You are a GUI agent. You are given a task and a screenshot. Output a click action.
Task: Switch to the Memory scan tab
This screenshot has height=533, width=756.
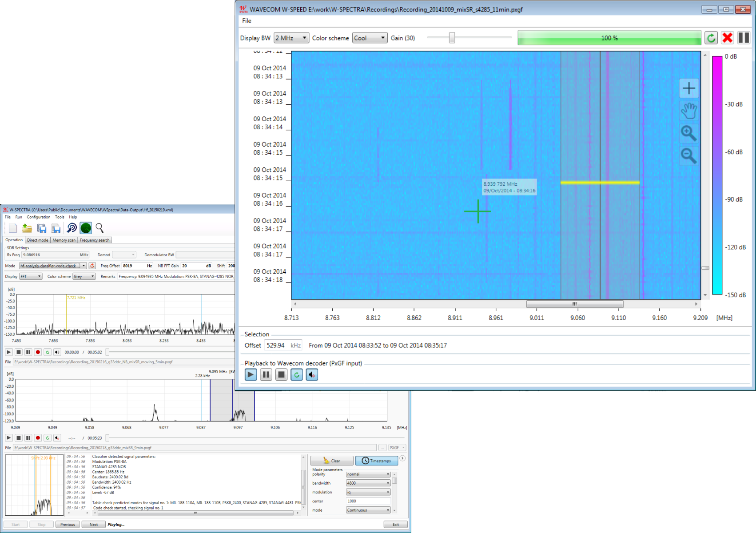click(x=64, y=240)
